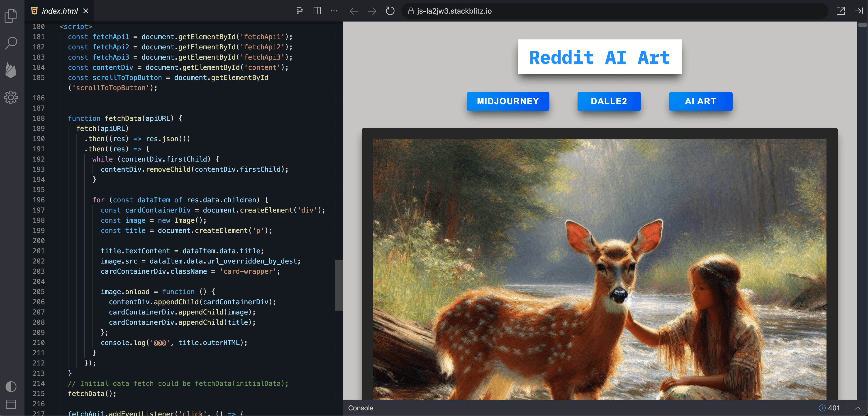Expand the Console panel chevron

tap(858, 408)
